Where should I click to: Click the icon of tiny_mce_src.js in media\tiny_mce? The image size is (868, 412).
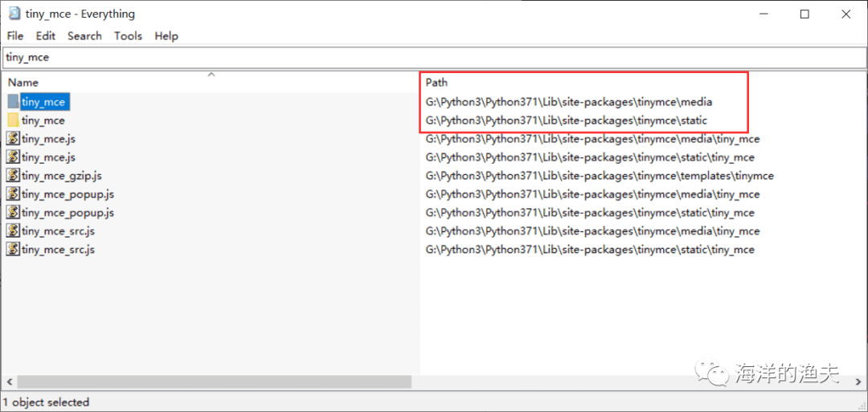click(14, 231)
